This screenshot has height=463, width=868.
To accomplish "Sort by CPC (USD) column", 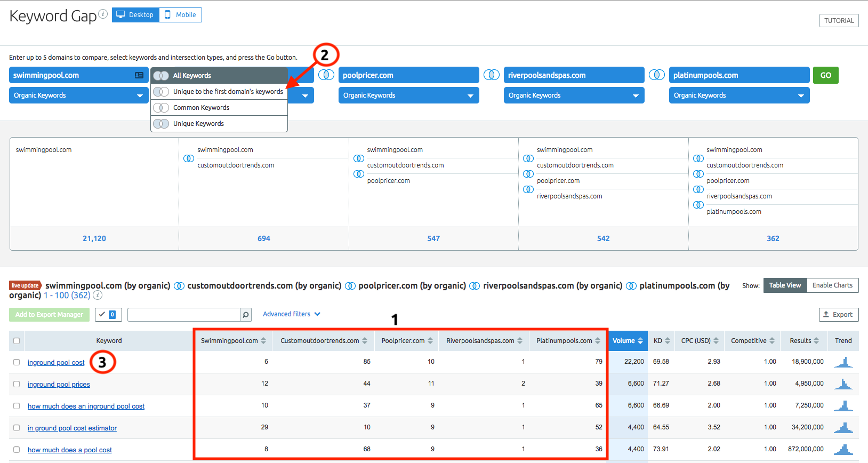I will pyautogui.click(x=700, y=341).
